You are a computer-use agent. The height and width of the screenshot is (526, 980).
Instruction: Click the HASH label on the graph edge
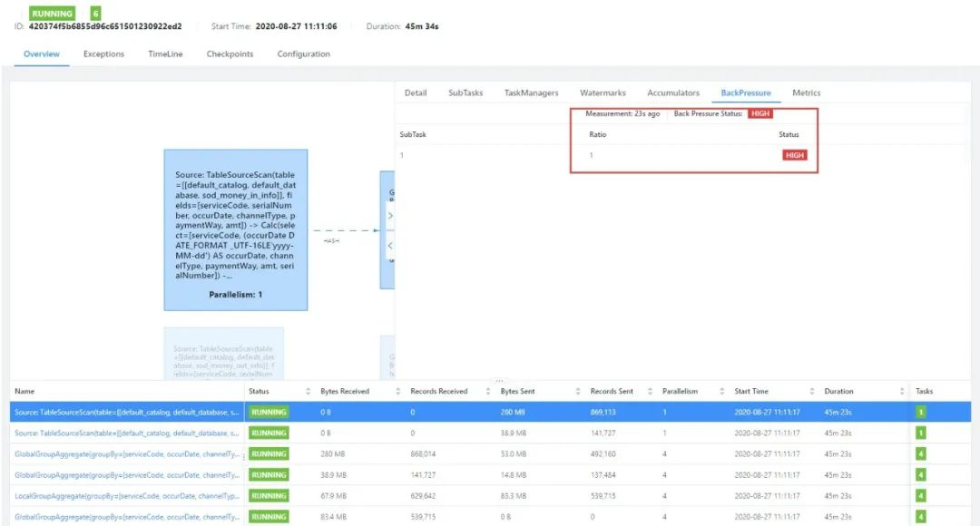pos(332,241)
